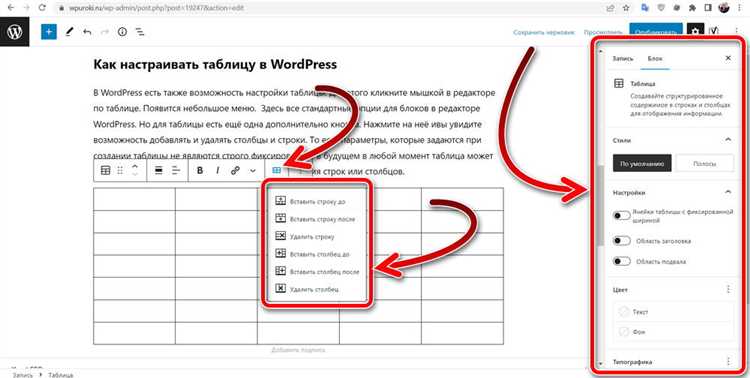
Task: Open the Google Translate icon in address bar
Action: [644, 8]
